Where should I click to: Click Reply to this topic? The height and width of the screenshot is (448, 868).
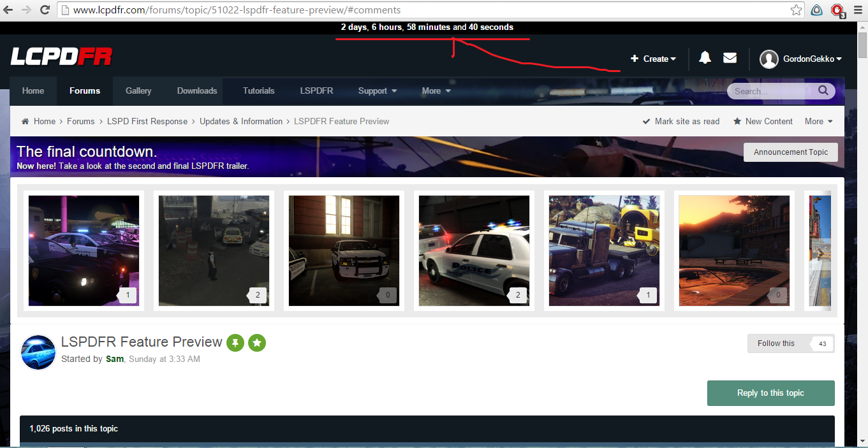(770, 393)
